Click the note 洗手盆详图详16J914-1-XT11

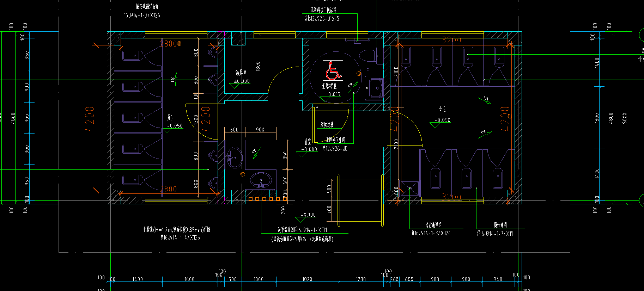pos(303,230)
